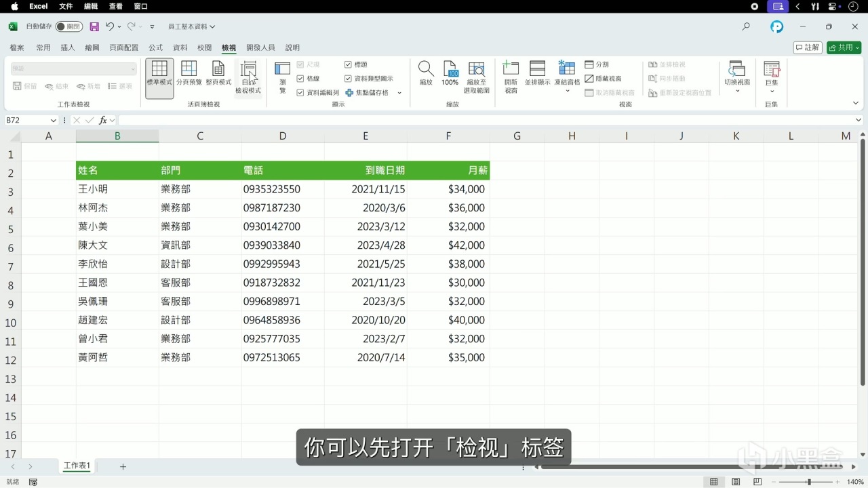The image size is (868, 488).
Task: Click 開新視窗 new window
Action: (x=511, y=77)
